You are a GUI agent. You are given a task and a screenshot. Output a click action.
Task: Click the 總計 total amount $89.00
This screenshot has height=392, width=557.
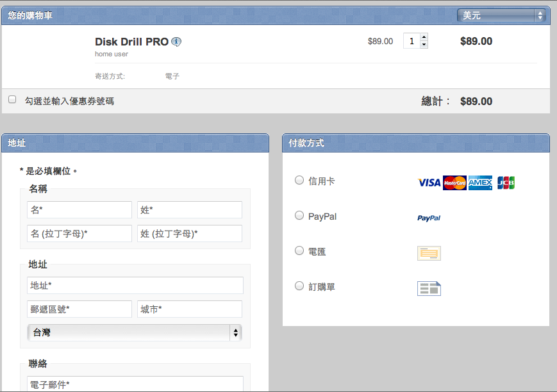(x=476, y=102)
